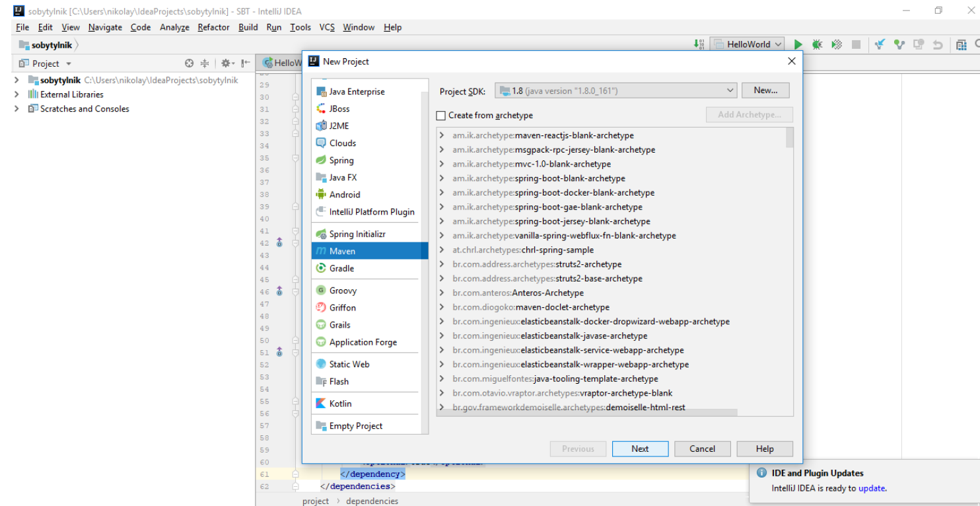Viewport: 980px width, 506px height.
Task: Click the VCS Update Project arrow icon
Action: point(880,44)
